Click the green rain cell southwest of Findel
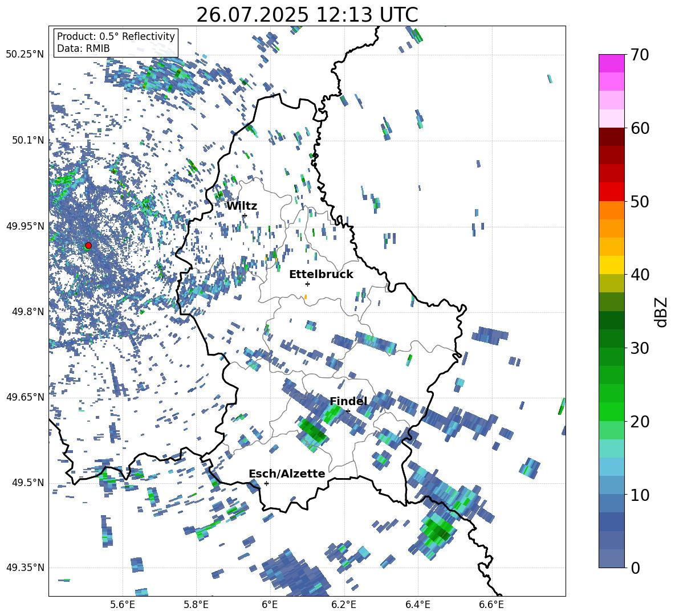The width and height of the screenshot is (675, 616). coord(314,432)
